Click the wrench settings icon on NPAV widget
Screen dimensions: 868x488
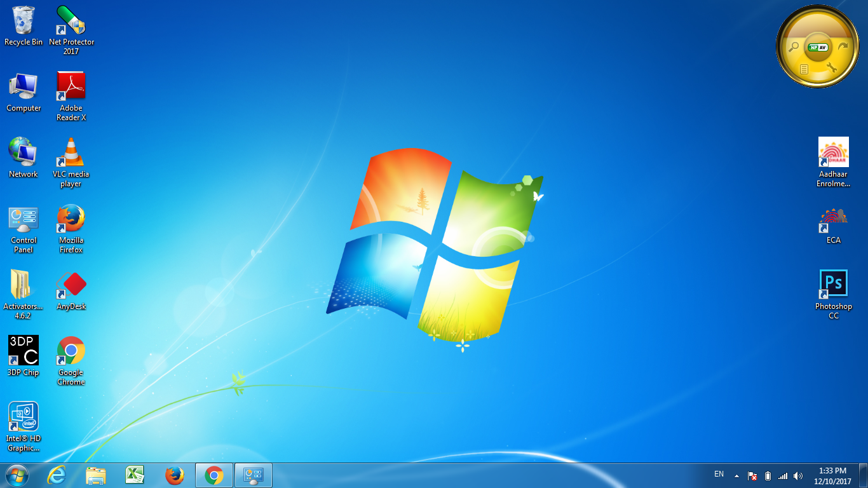pyautogui.click(x=831, y=68)
